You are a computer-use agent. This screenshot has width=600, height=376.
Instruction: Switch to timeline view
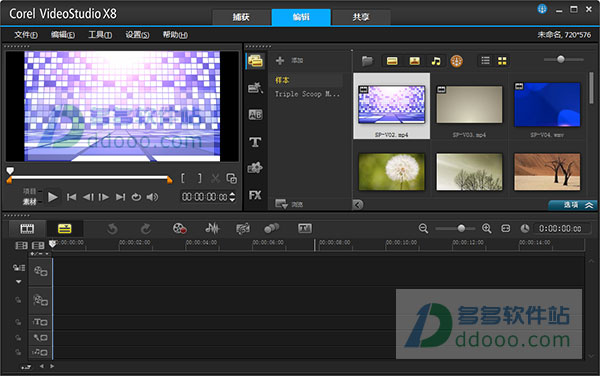pos(64,229)
